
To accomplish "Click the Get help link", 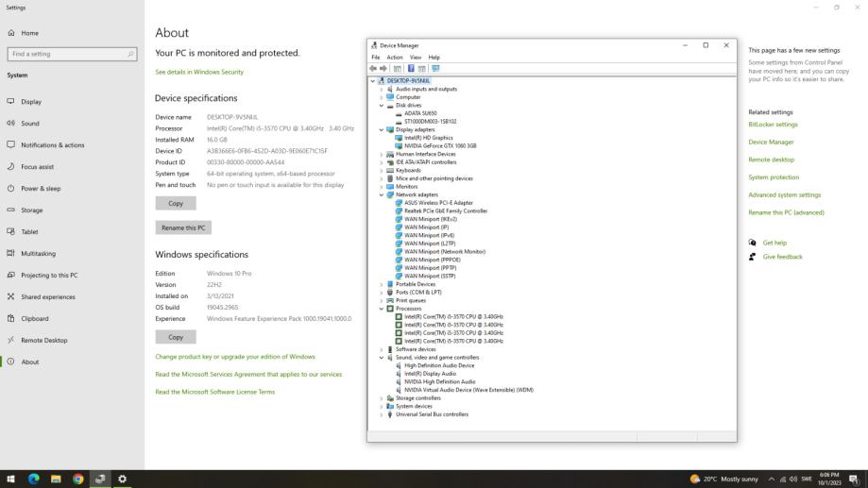I will click(774, 243).
